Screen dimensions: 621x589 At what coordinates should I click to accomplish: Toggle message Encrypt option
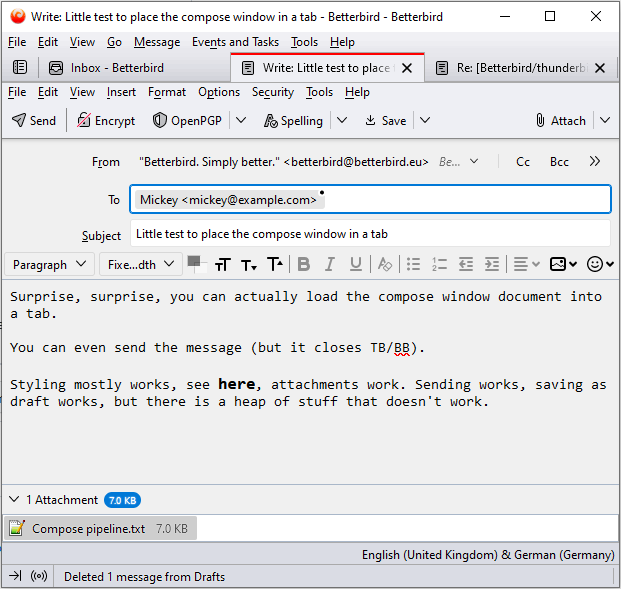(x=106, y=120)
